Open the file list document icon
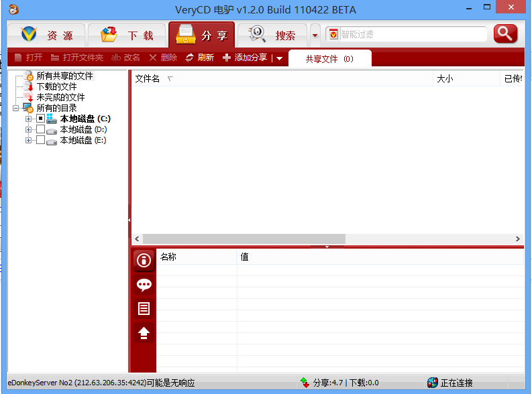Viewport: 532px width, 394px height. pyautogui.click(x=144, y=309)
